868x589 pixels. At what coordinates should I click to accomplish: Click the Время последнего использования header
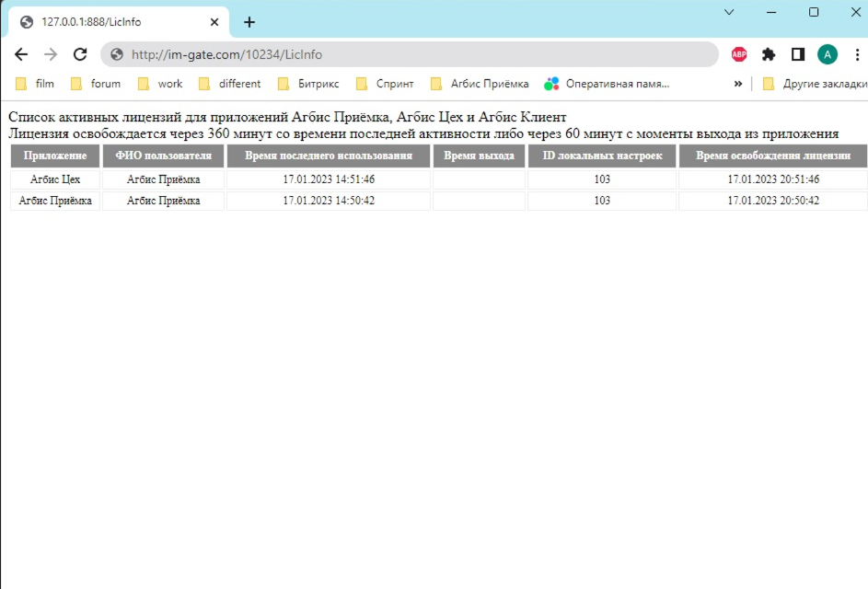coord(329,156)
